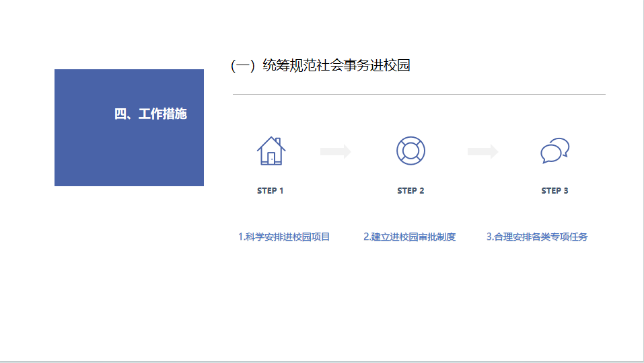644x363 pixels.
Task: Select the arrow between lifebuoy and chat icons
Action: pyautogui.click(x=483, y=151)
